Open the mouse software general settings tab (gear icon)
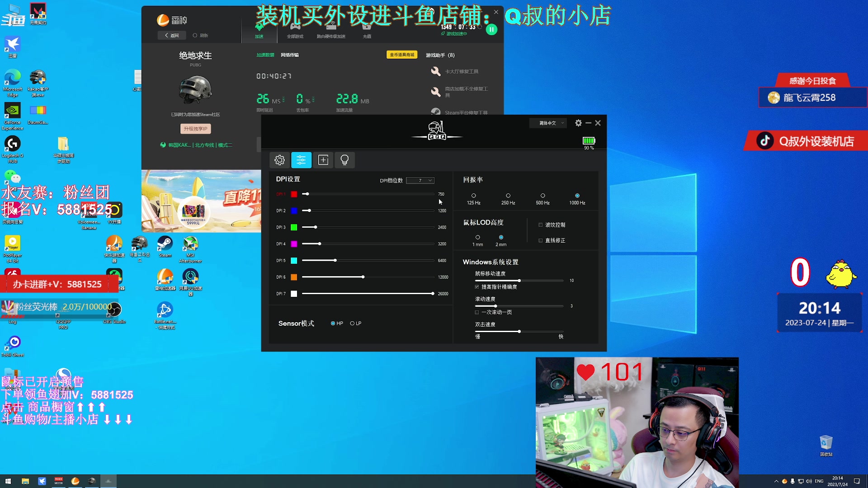The image size is (868, 488). [280, 160]
